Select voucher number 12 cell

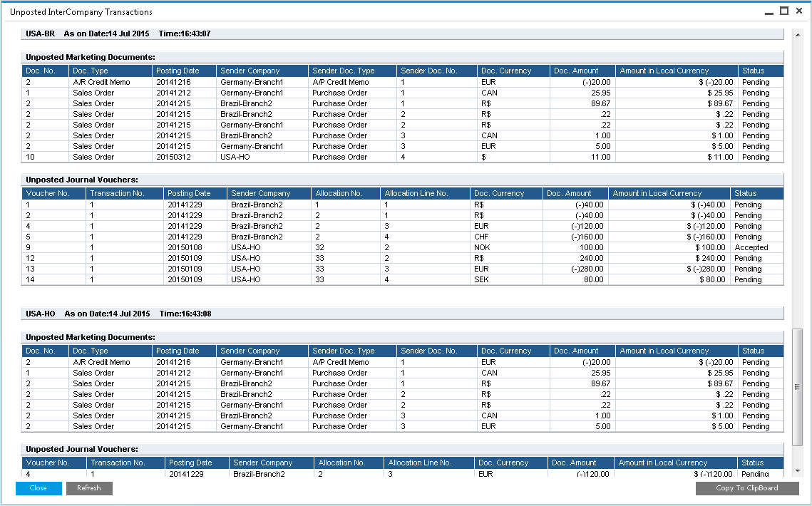pos(54,258)
